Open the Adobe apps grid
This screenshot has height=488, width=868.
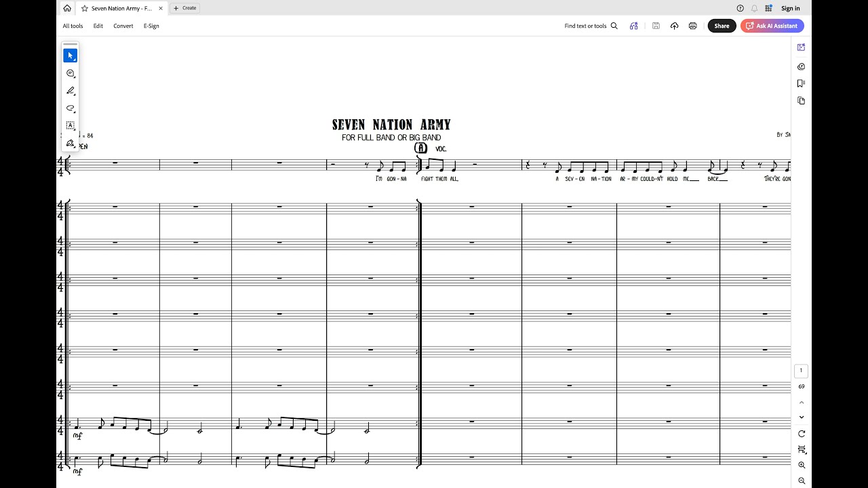768,8
